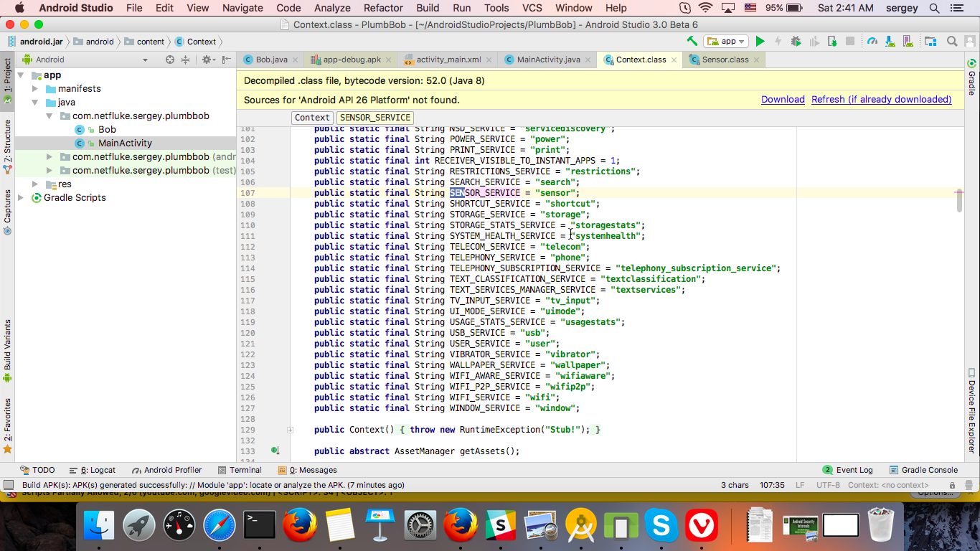Toggle the TODO tool window
The width and height of the screenshot is (980, 551).
37,470
